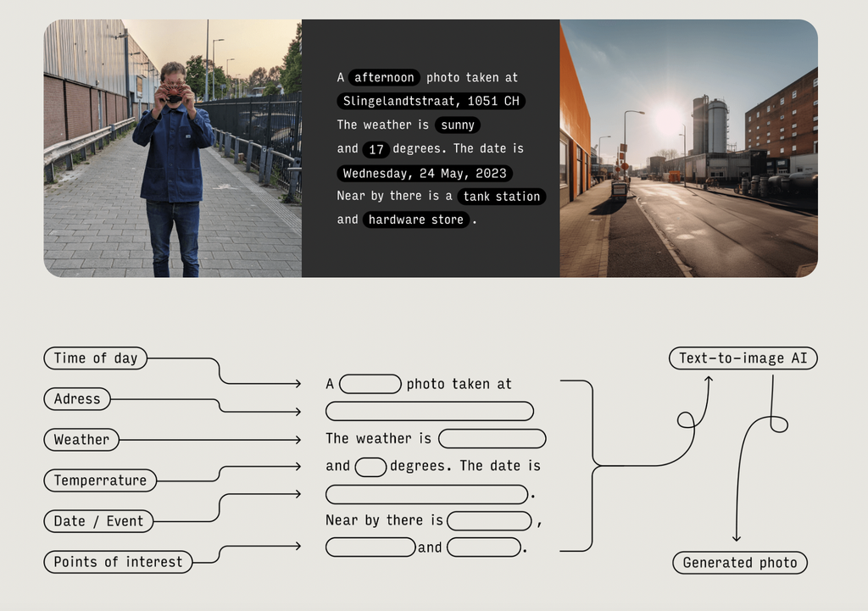The width and height of the screenshot is (868, 611).
Task: Open the photo of the man holding a camera
Action: pos(170,148)
